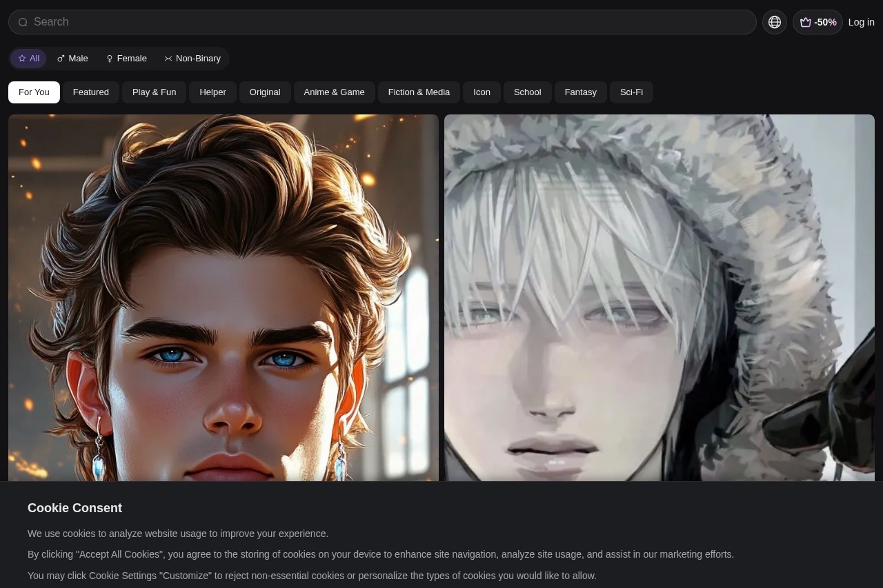This screenshot has height=588, width=883.
Task: Filter characters by Male
Action: click(x=72, y=59)
